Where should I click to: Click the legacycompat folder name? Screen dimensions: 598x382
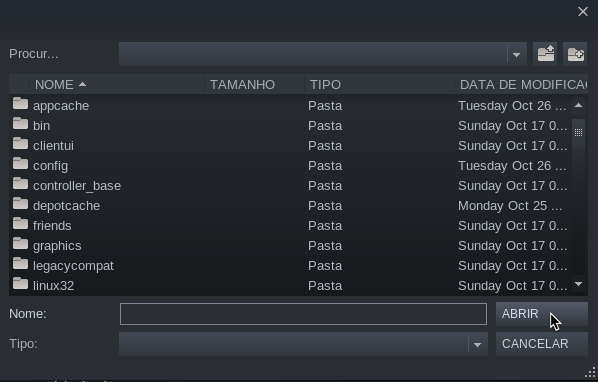point(73,266)
